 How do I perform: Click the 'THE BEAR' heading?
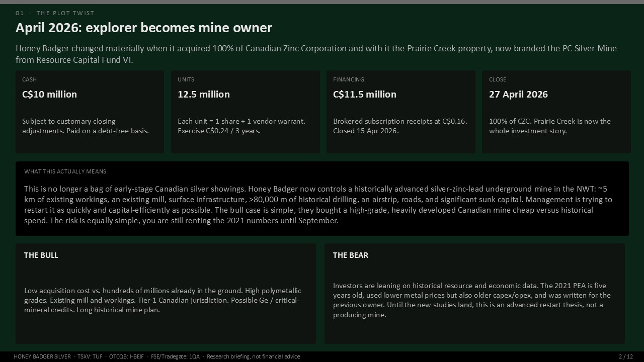click(x=351, y=255)
